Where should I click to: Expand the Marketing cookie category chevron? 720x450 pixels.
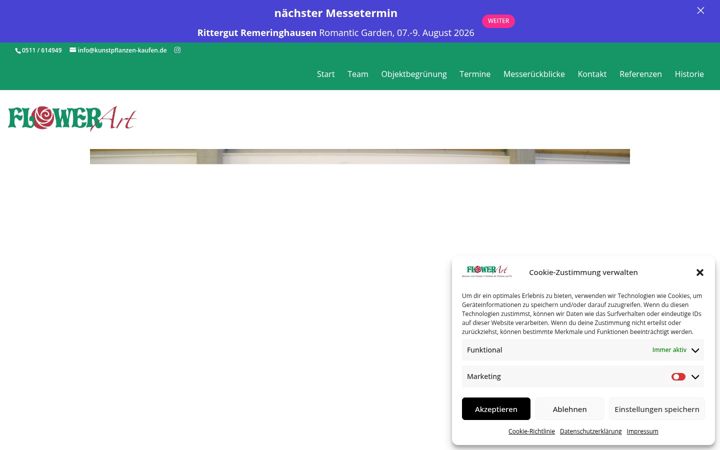tap(695, 377)
